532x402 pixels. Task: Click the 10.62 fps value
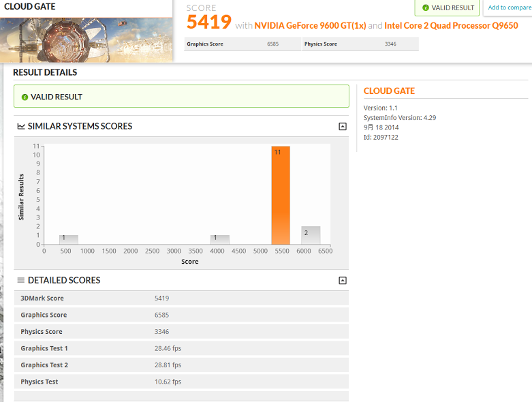(168, 382)
